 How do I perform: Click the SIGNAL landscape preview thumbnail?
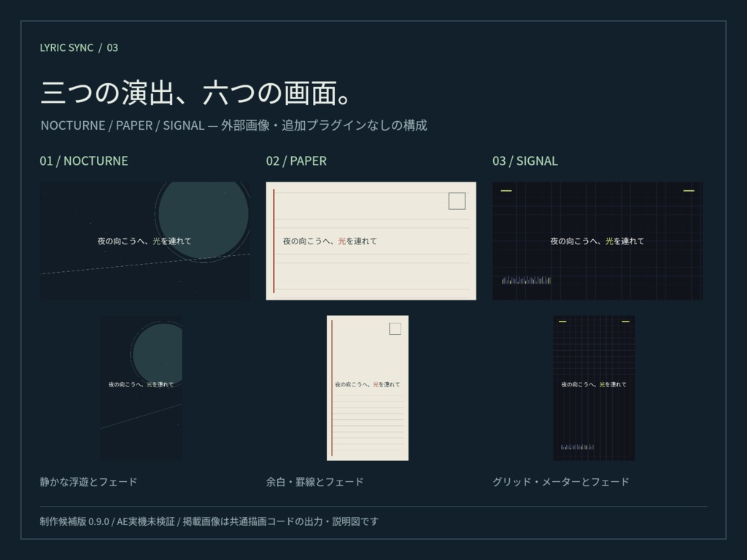[x=597, y=241]
